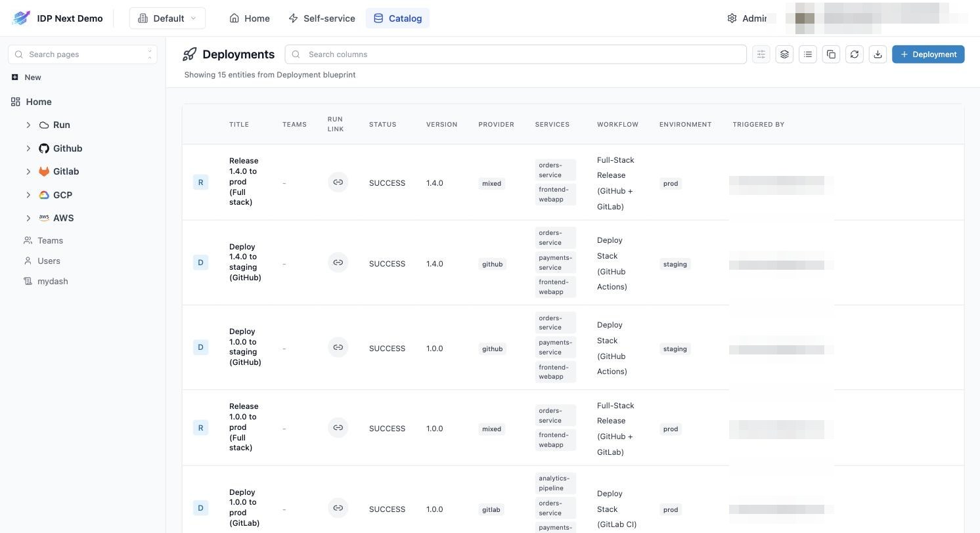Screen dimensions: 980x533
Task: Click the D avatar of Deploy 1.4.0 row
Action: coord(200,263)
